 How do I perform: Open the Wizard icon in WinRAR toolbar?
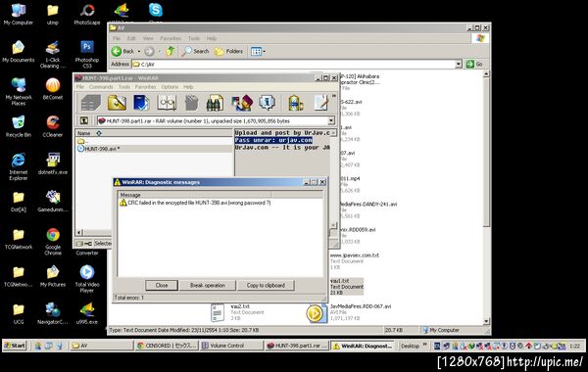point(242,103)
